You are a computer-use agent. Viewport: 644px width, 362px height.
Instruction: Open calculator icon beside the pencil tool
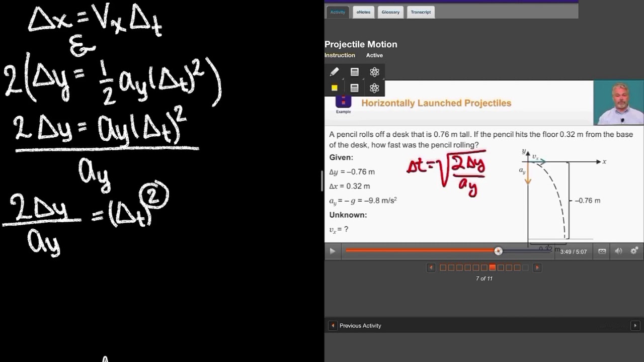354,72
